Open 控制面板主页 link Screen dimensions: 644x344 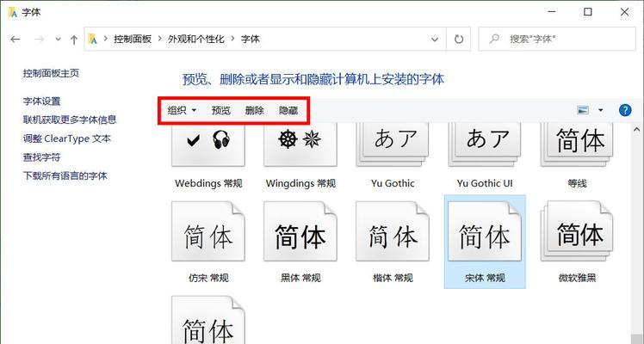coord(51,73)
